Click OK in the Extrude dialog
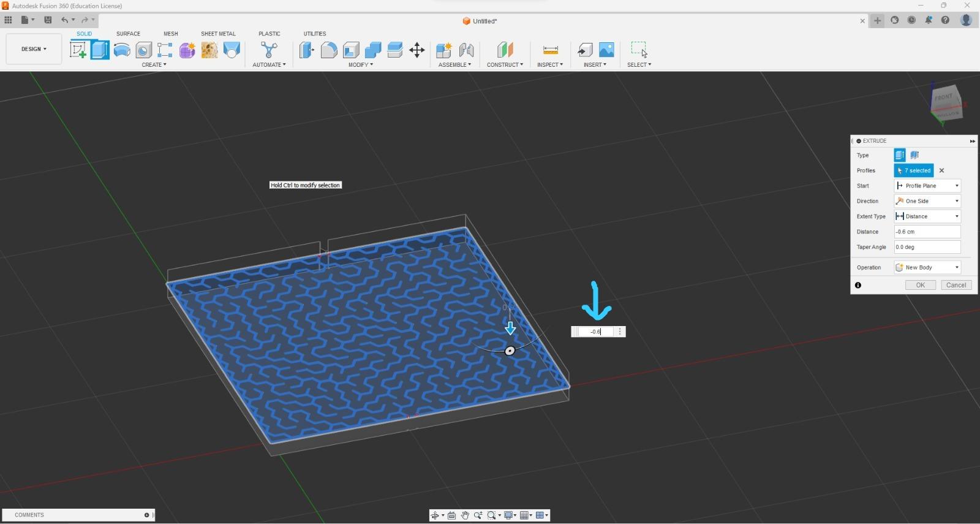This screenshot has width=980, height=524. [x=920, y=285]
